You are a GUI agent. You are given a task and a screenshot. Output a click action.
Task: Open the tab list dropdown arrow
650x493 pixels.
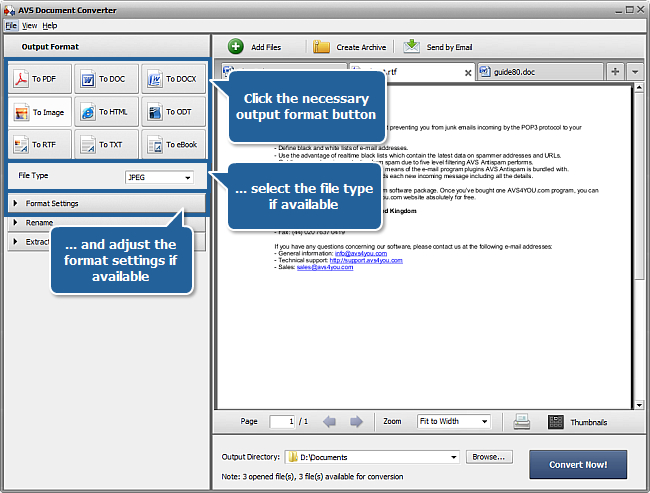click(635, 72)
